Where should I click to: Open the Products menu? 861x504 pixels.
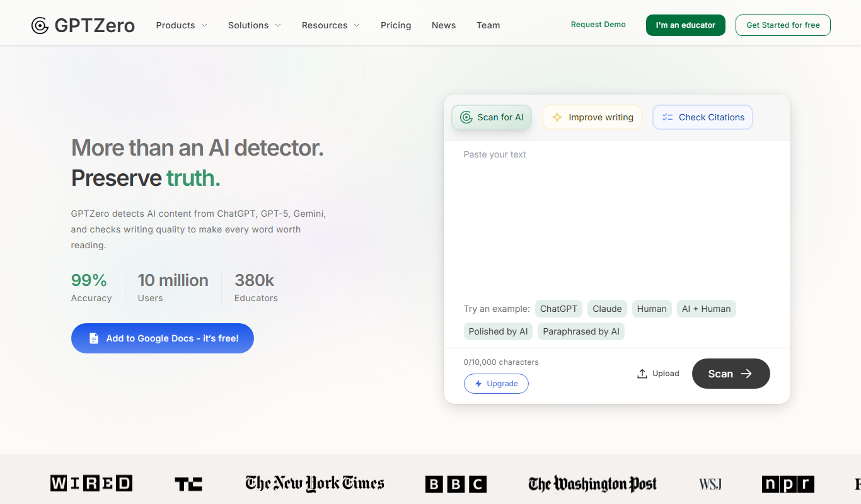[182, 25]
